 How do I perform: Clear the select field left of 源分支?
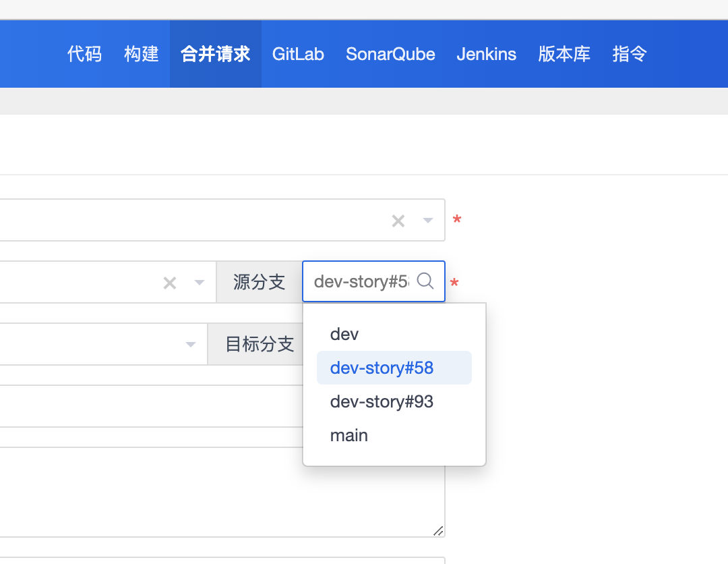point(170,283)
